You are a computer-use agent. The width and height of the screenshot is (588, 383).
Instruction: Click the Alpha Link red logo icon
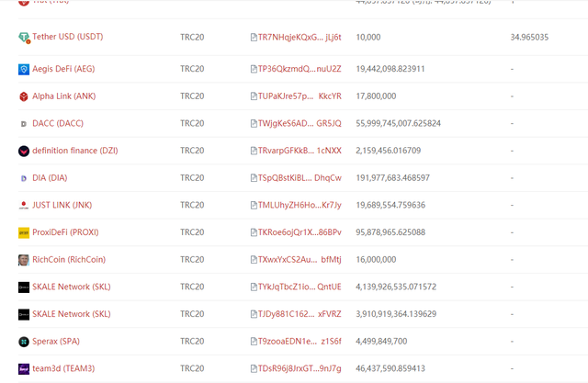24,96
